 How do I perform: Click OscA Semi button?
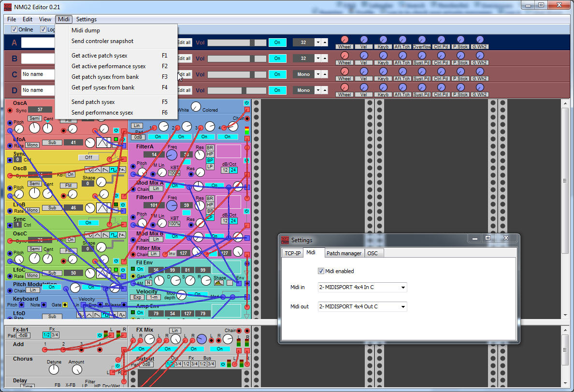35,118
